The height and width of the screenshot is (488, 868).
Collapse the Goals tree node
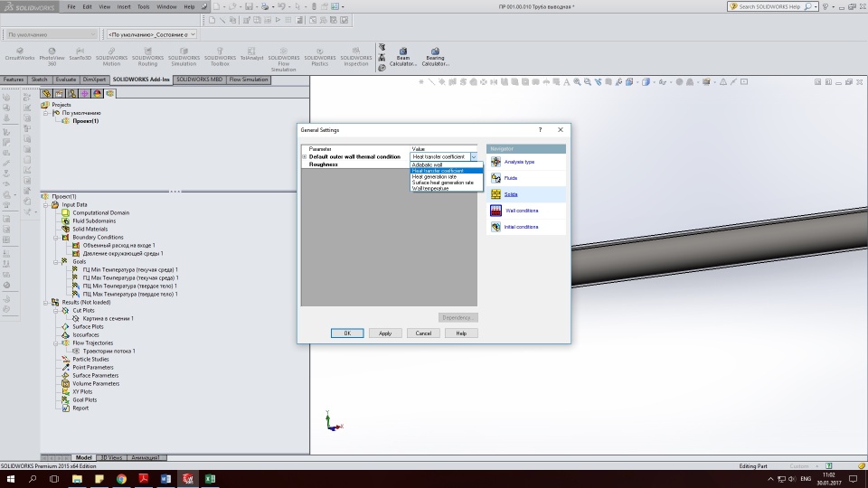[x=56, y=262]
